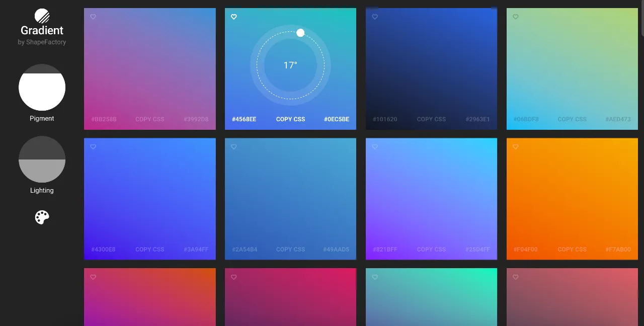Copy CSS for the #4568EE gradient
The image size is (644, 326).
click(x=290, y=119)
